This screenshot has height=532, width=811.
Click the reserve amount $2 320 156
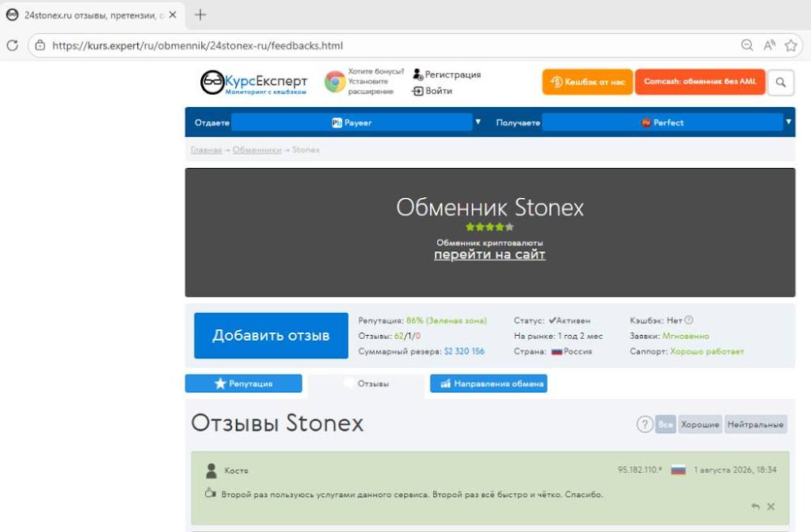[464, 352]
